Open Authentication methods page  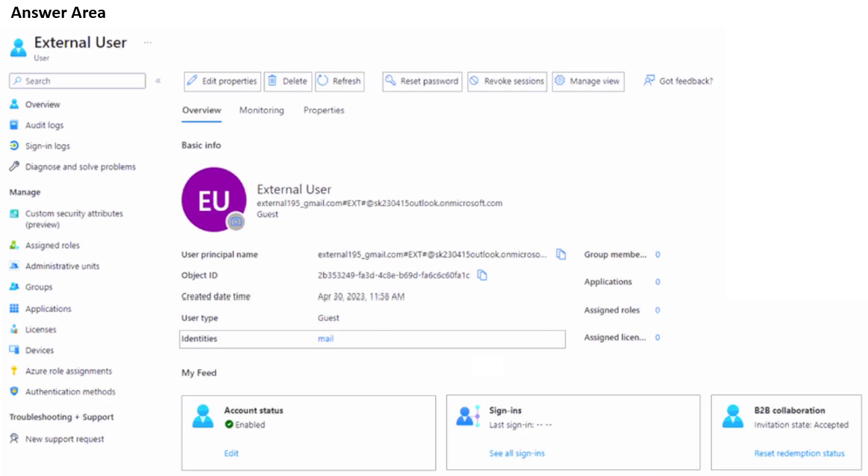click(x=70, y=392)
